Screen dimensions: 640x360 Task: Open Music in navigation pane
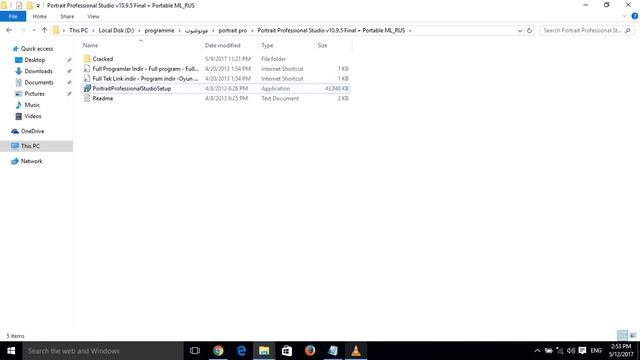click(x=32, y=105)
